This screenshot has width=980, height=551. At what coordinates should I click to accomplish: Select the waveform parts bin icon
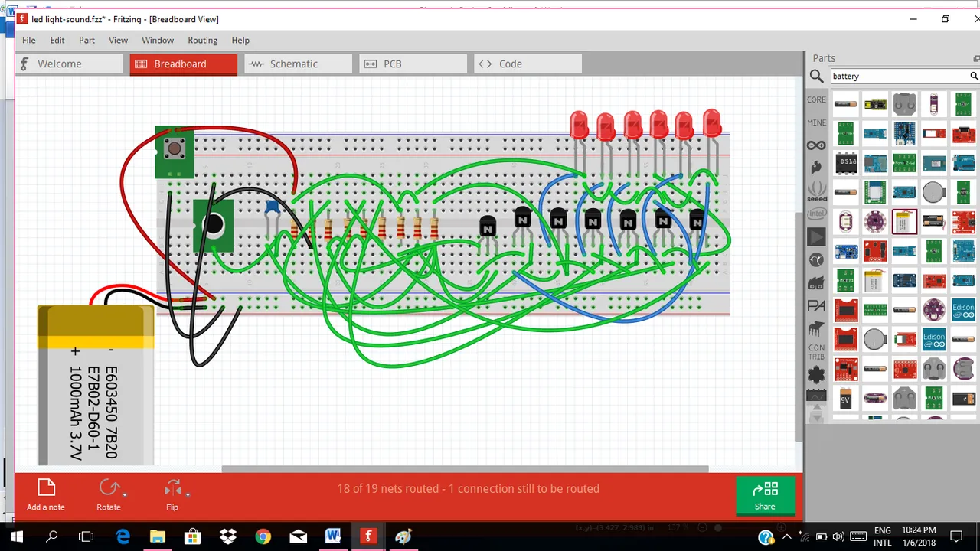tap(816, 396)
